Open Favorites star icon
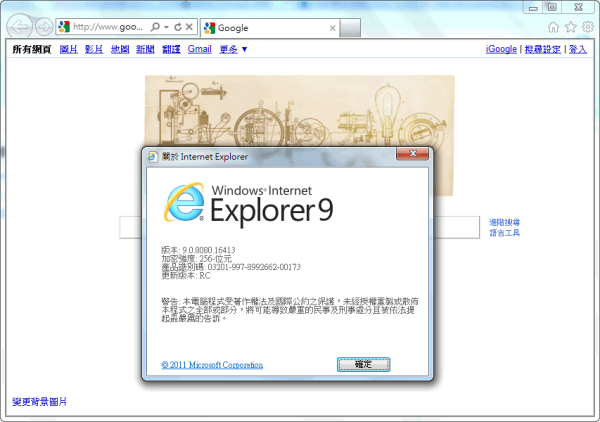 (571, 27)
